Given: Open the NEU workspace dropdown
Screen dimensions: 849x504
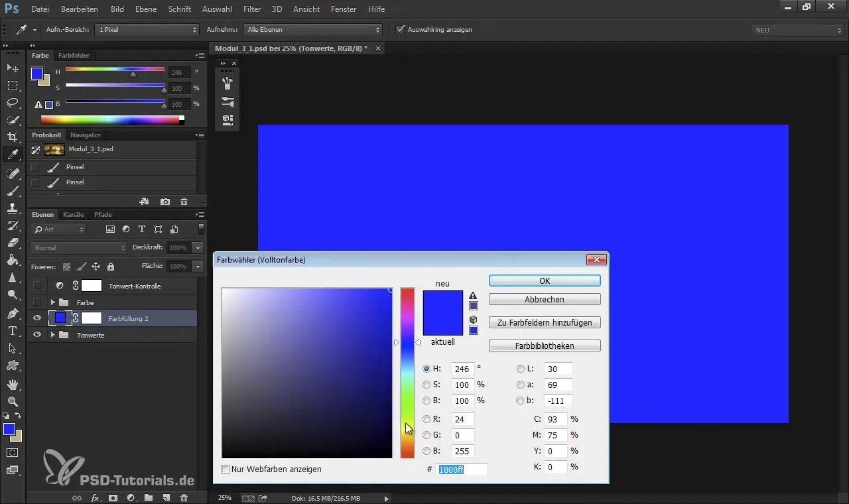Looking at the screenshot, I should (798, 31).
